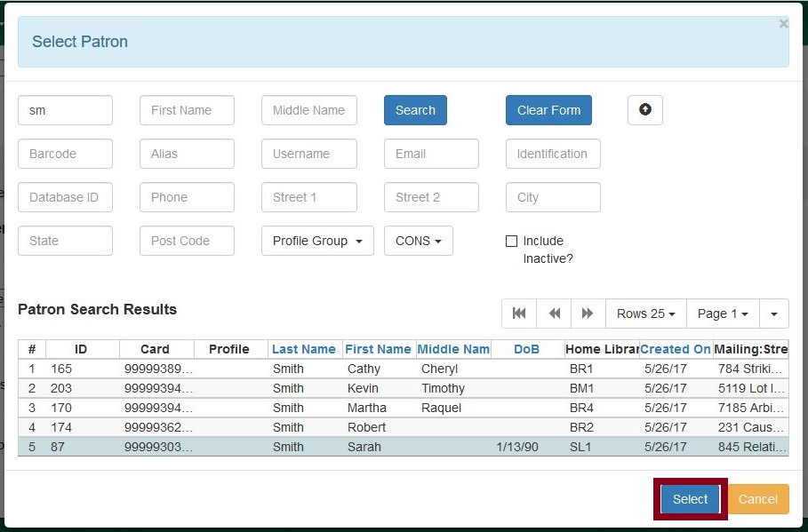Viewport: 808px width, 532px height.
Task: Click the First Name search field
Action: click(187, 110)
